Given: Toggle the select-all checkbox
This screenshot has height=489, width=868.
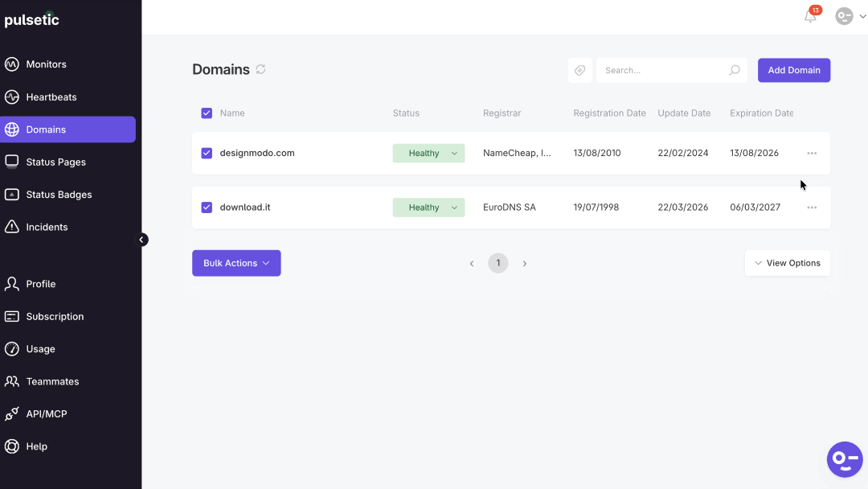Looking at the screenshot, I should (207, 113).
